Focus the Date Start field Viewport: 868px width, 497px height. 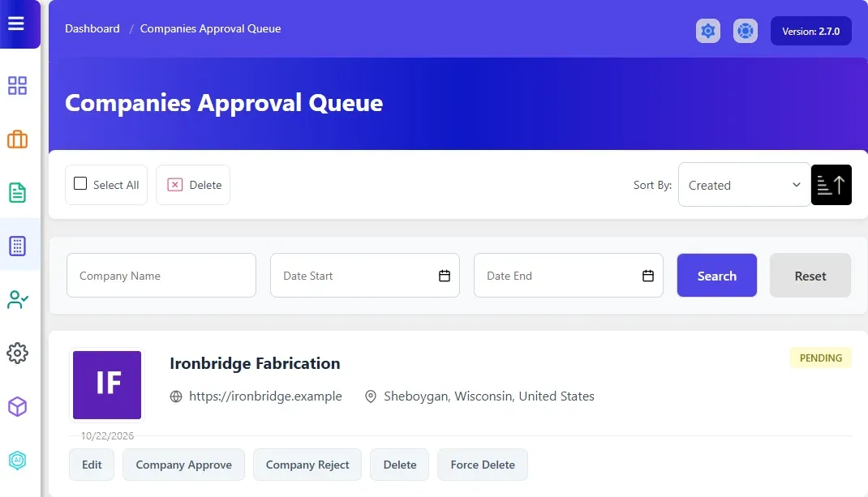(x=365, y=276)
